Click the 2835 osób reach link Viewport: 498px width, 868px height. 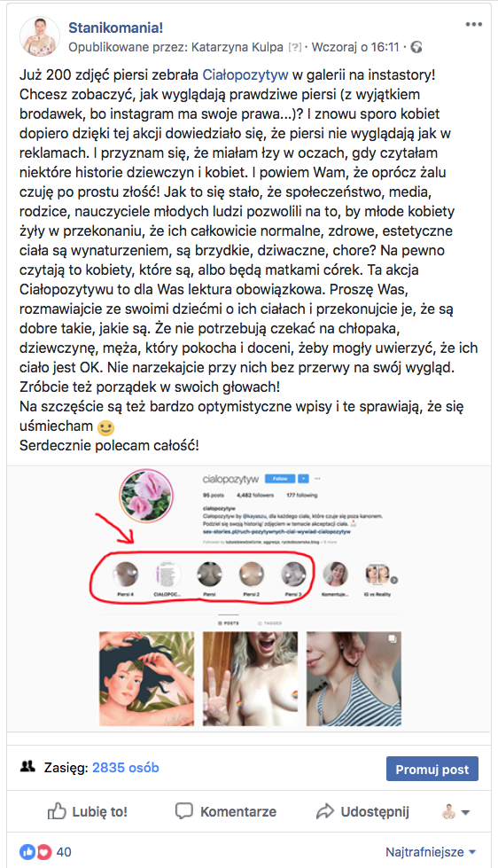[126, 768]
